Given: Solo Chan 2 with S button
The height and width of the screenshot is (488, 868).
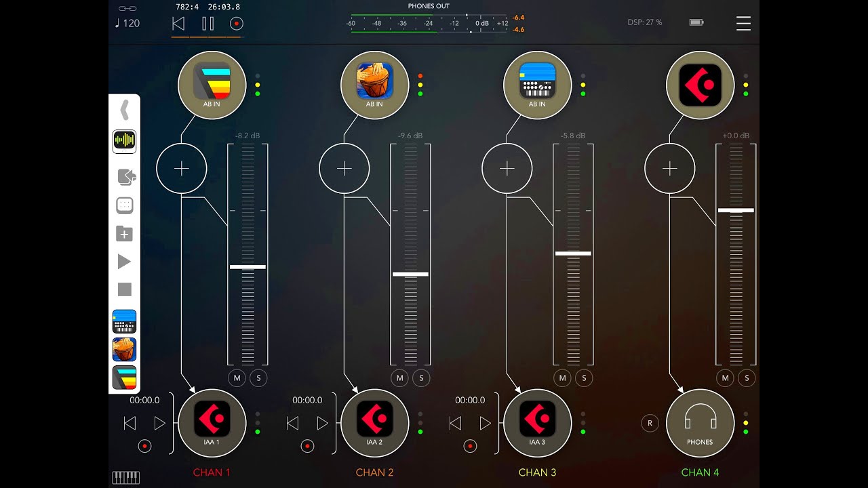Looking at the screenshot, I should click(x=421, y=378).
